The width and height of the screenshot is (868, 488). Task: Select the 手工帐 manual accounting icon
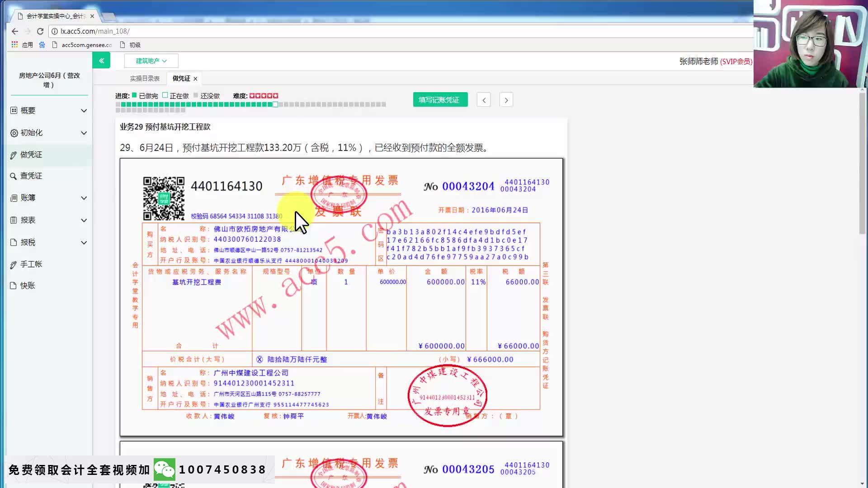point(13,264)
